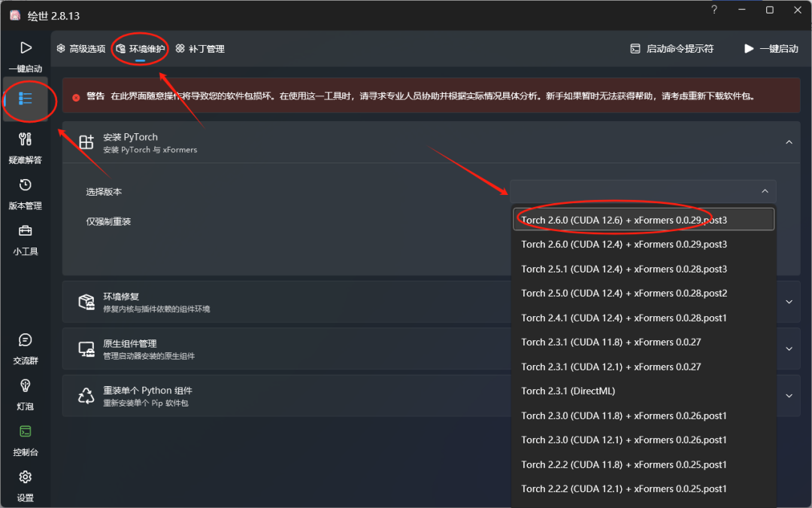Image resolution: width=812 pixels, height=508 pixels.
Task: Select Torch 2.6.0 (CUDA 12.6) option
Action: (643, 220)
